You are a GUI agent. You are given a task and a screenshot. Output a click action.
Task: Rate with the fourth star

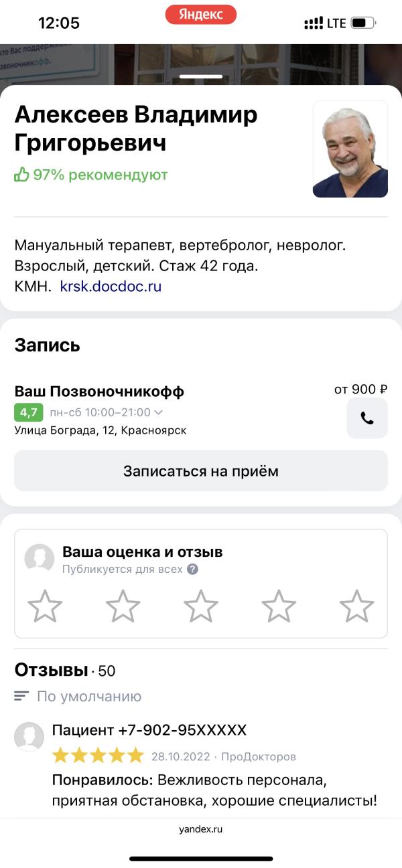click(279, 606)
